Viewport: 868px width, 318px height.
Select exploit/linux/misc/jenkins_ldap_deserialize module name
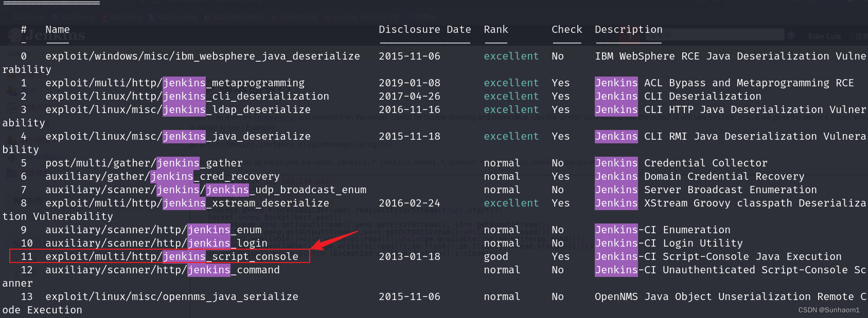178,109
